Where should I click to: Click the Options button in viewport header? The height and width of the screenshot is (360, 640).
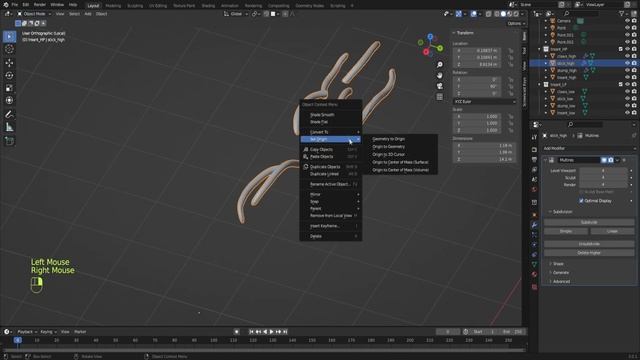(x=516, y=24)
